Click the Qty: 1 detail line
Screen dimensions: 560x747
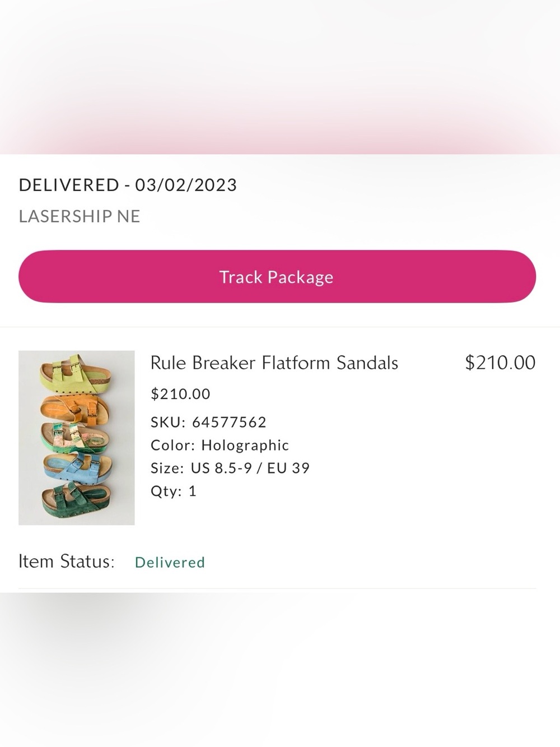tap(174, 491)
